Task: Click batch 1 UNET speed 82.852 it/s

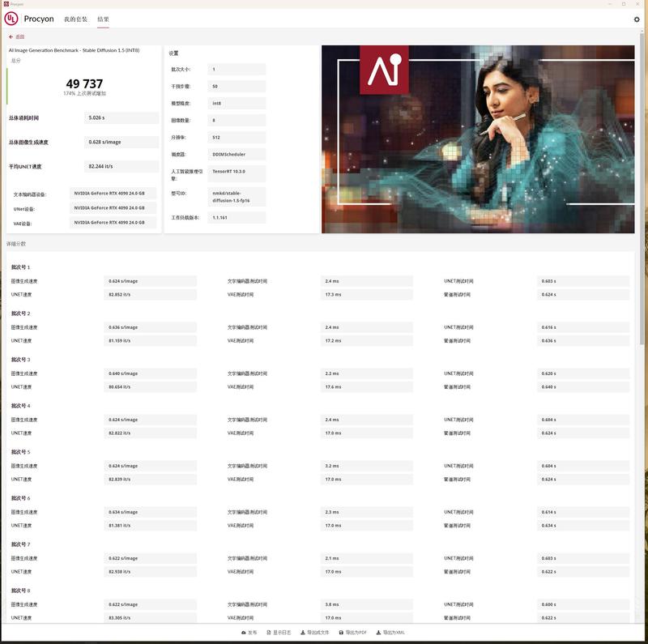Action: [150, 294]
